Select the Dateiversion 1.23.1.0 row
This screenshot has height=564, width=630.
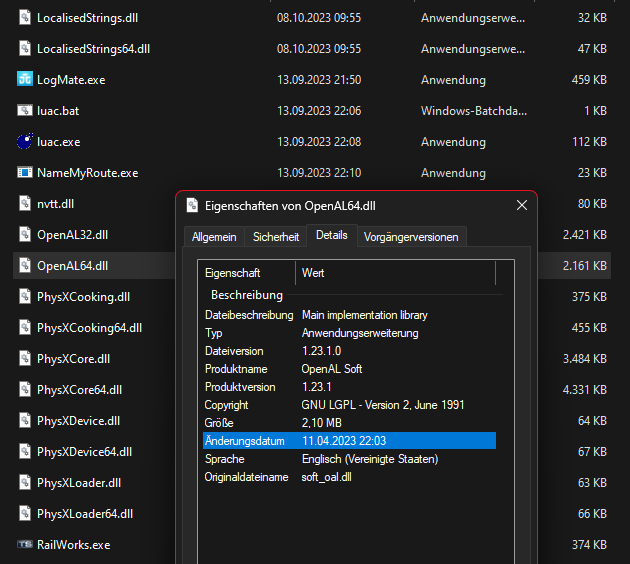click(350, 351)
